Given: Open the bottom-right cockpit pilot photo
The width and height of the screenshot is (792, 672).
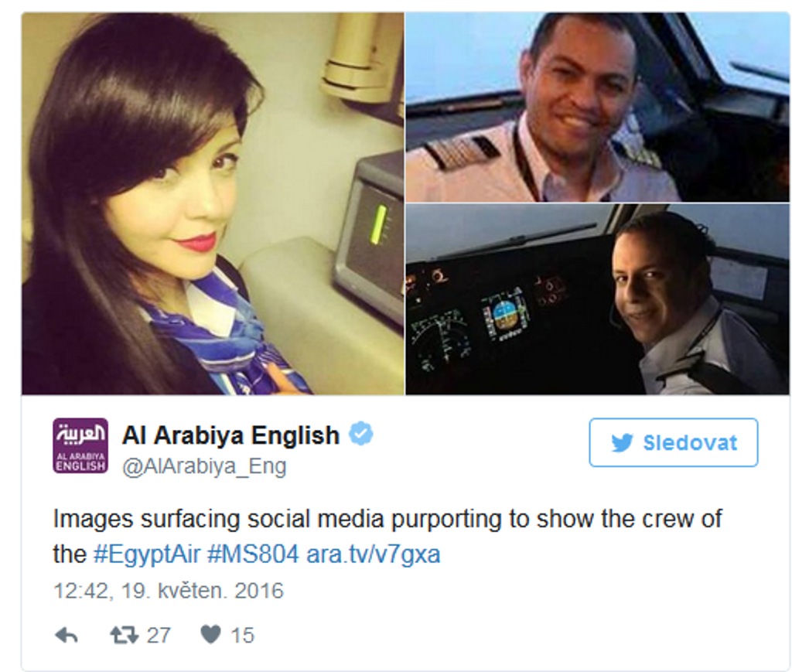Looking at the screenshot, I should pyautogui.click(x=598, y=299).
